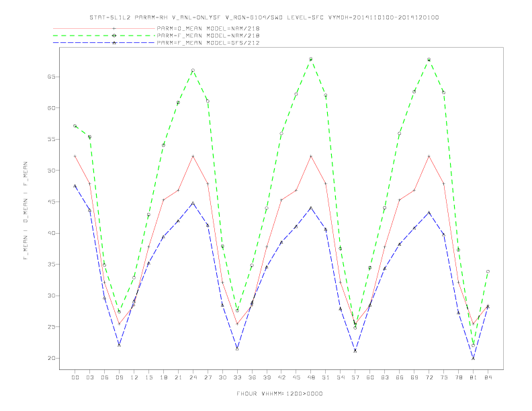The width and height of the screenshot is (532, 411).
Task: Click x-axis tick label 42
Action: click(281, 377)
